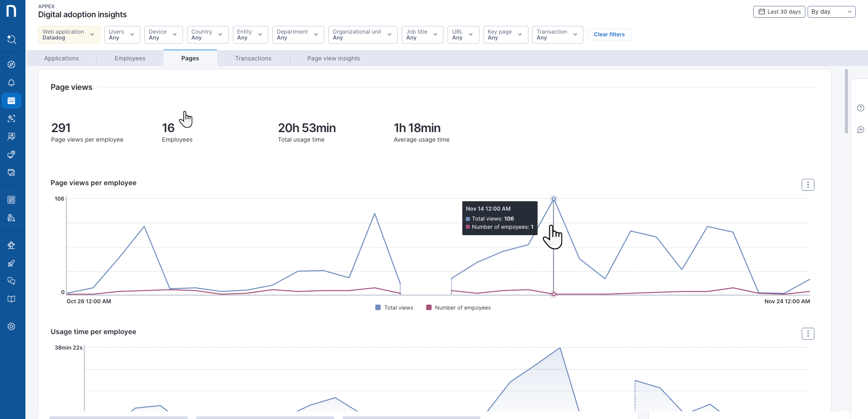
Task: Click the feedback chat bubble icon on right
Action: [860, 130]
